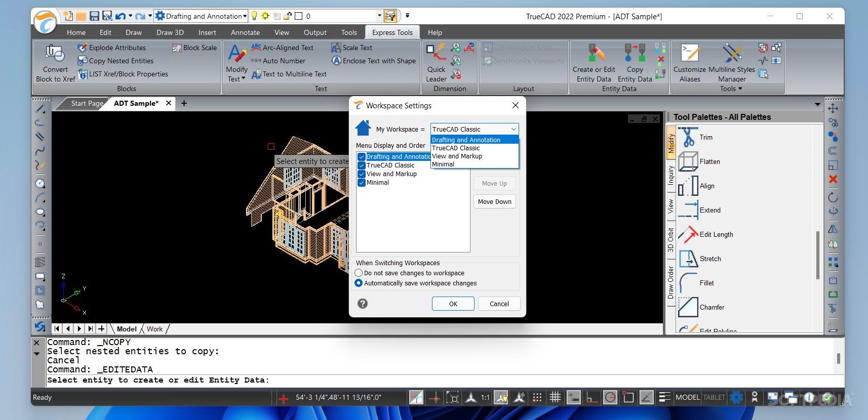Open the Draw 3D ribbon tab

coord(170,32)
